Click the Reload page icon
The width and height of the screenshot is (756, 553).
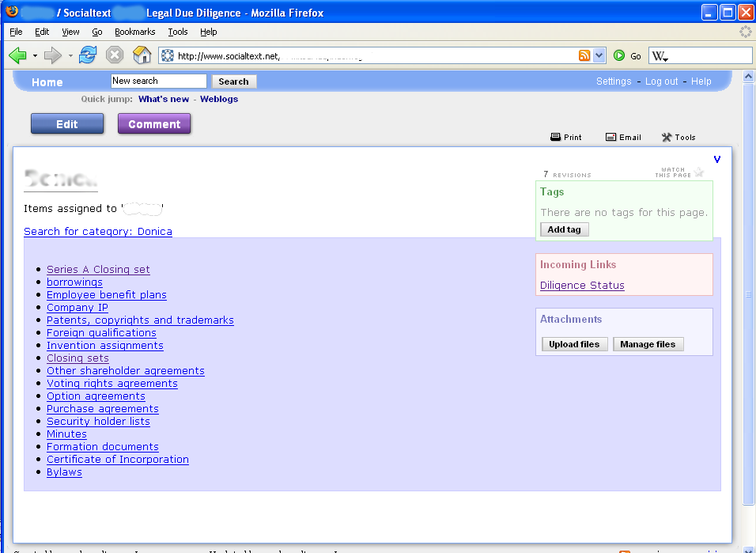point(88,55)
